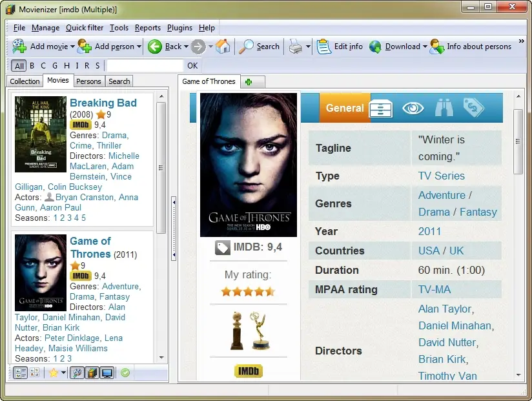Viewport: 532px width, 401px height.
Task: Open Search with the magnifier icon
Action: click(x=246, y=46)
